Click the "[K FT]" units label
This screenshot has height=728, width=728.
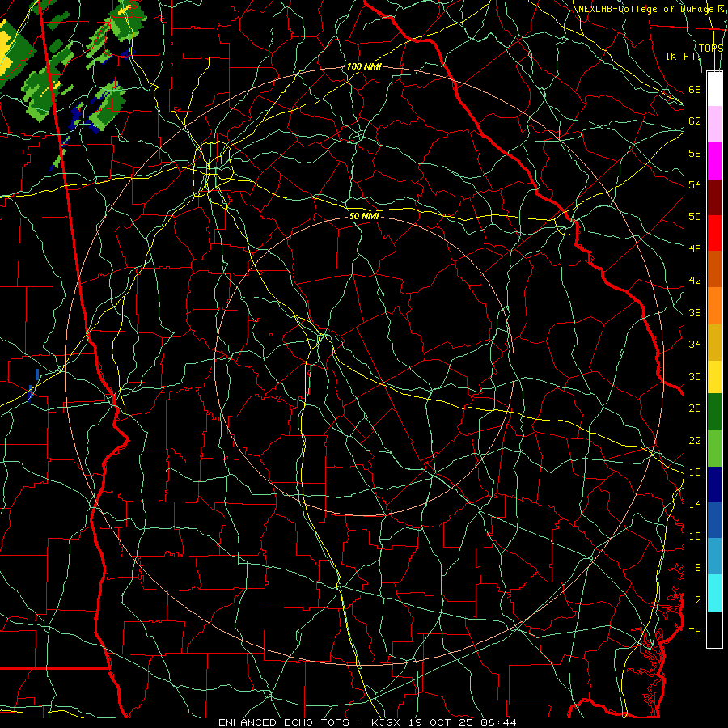click(x=684, y=56)
